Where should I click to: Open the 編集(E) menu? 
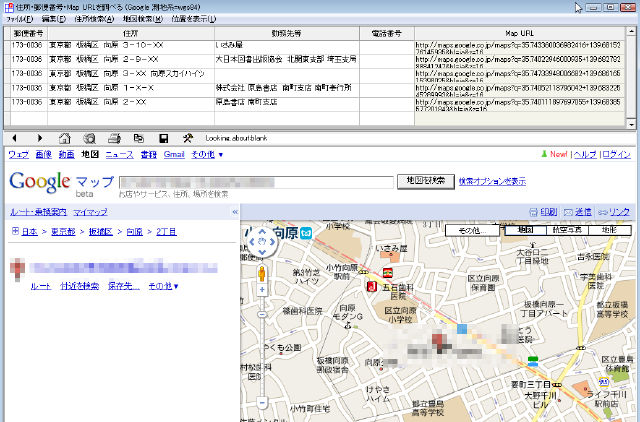tap(53, 19)
